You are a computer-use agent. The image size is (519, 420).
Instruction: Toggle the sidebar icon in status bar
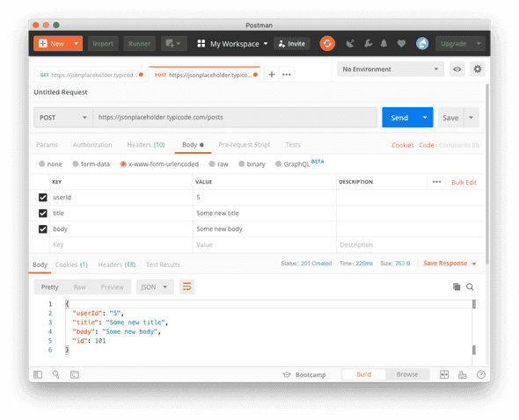38,374
